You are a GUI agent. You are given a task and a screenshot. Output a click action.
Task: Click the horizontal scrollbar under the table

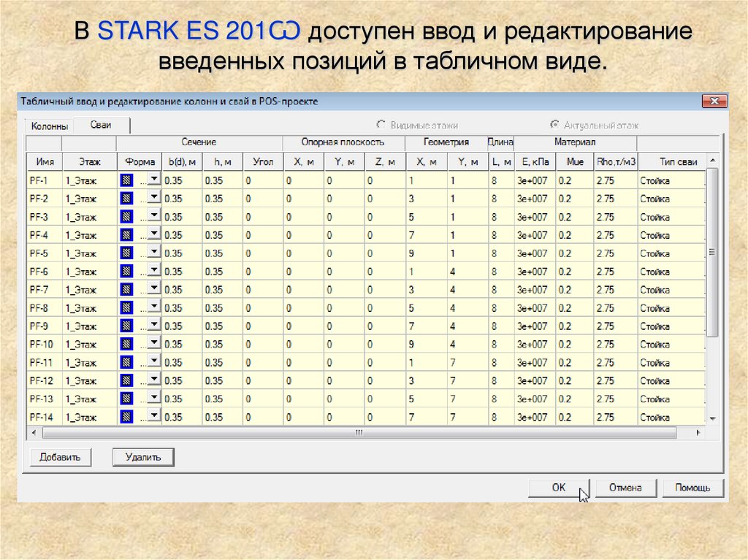(358, 433)
